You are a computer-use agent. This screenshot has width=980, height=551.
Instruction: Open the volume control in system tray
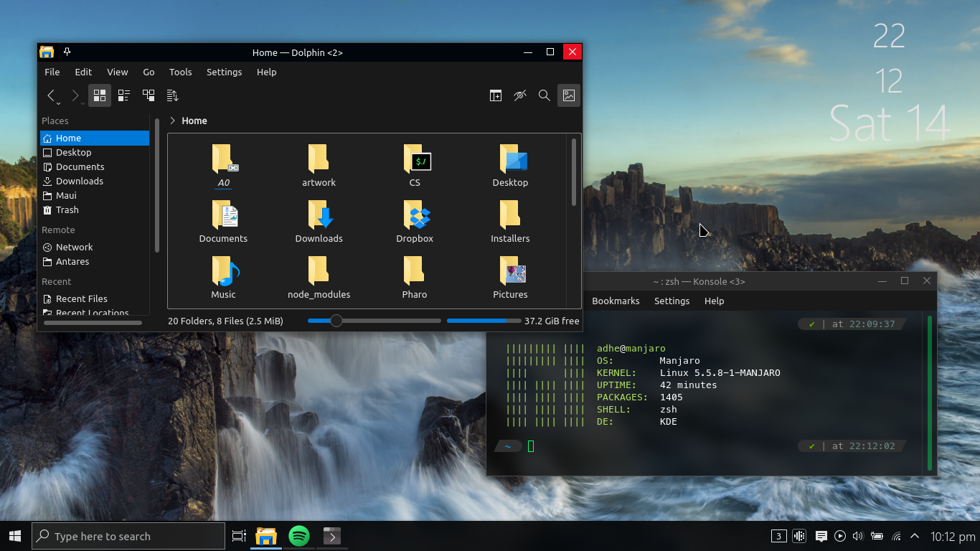858,536
